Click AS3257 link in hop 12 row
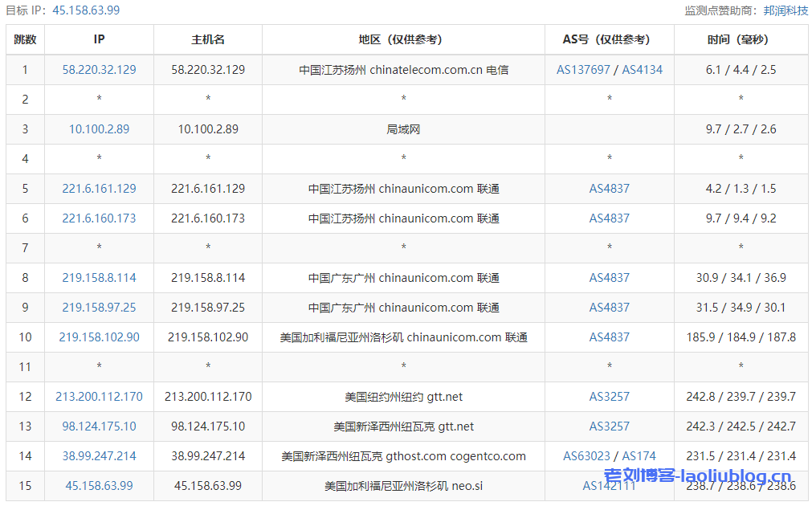812x506 pixels. coord(609,397)
